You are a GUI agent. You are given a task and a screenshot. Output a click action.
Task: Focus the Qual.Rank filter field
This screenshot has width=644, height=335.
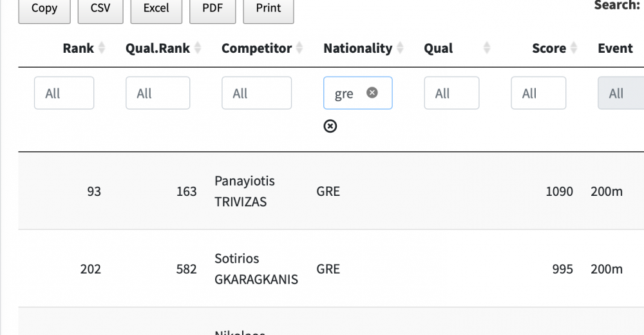click(x=158, y=93)
